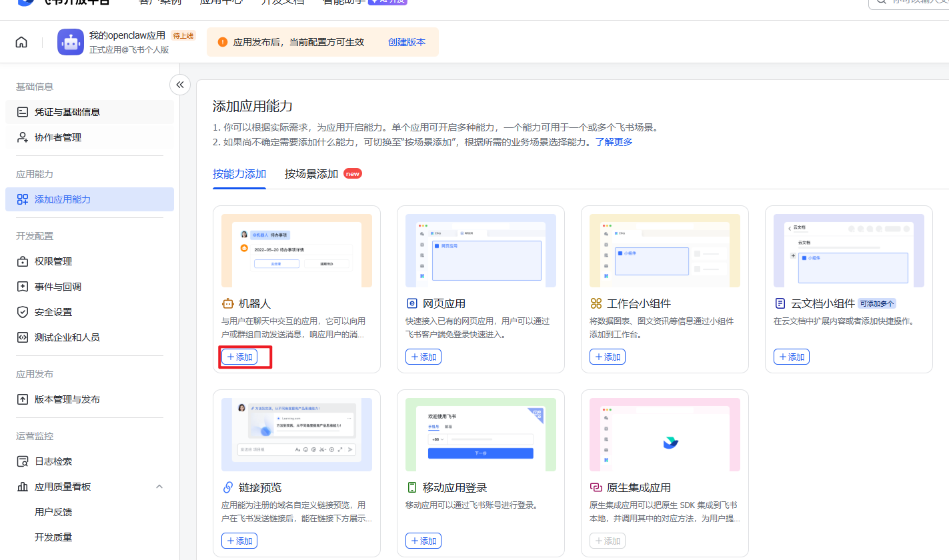Collapse the left sidebar with double-chevron
This screenshot has width=949, height=560.
tap(179, 85)
